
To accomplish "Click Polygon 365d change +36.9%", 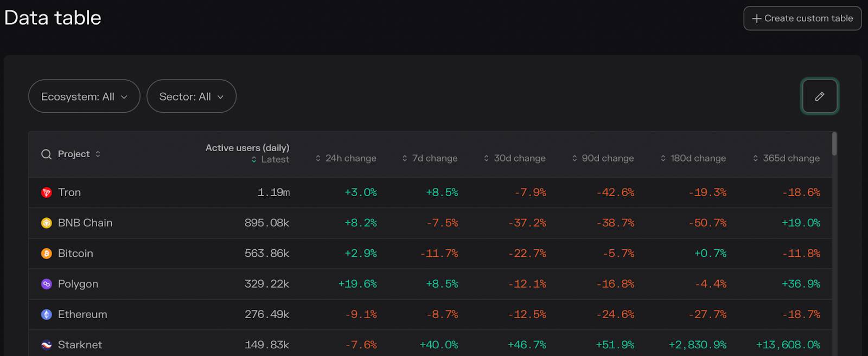I will click(x=801, y=284).
